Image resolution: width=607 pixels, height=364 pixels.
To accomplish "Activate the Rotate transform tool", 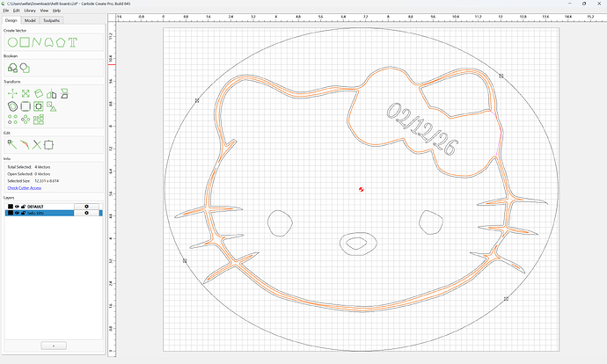I will click(39, 93).
